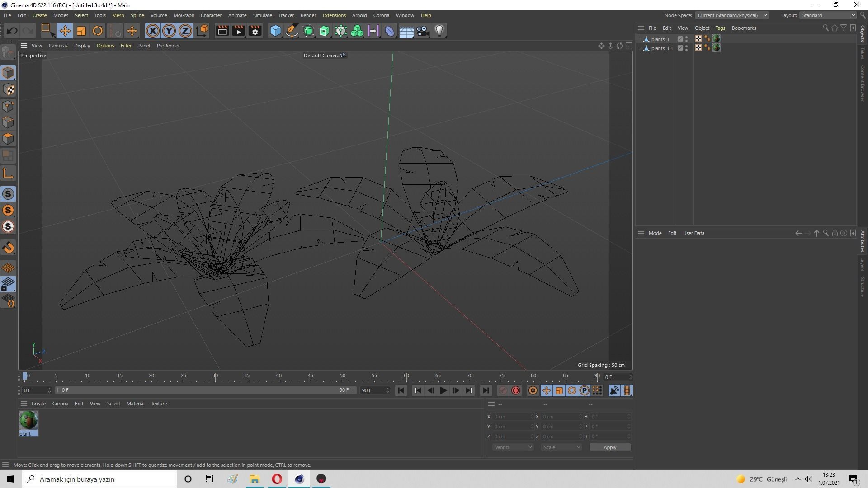Image resolution: width=868 pixels, height=488 pixels.
Task: Go to end of animation
Action: coord(486,390)
